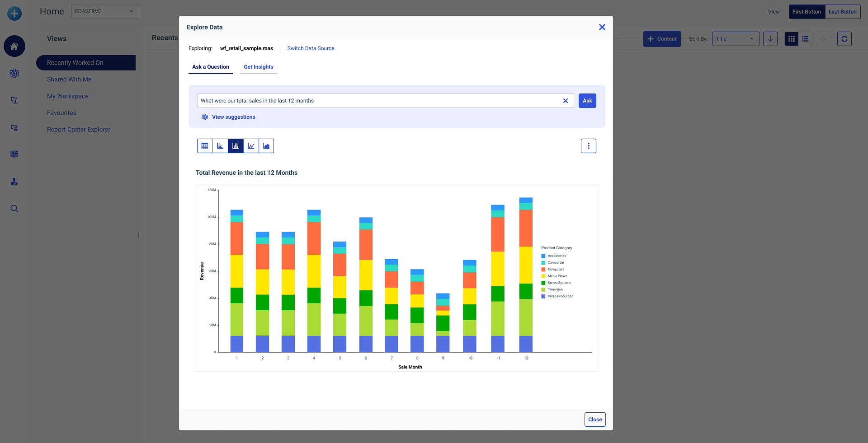The image size is (868, 443).
Task: Open the user management sidebar icon
Action: pyautogui.click(x=14, y=182)
